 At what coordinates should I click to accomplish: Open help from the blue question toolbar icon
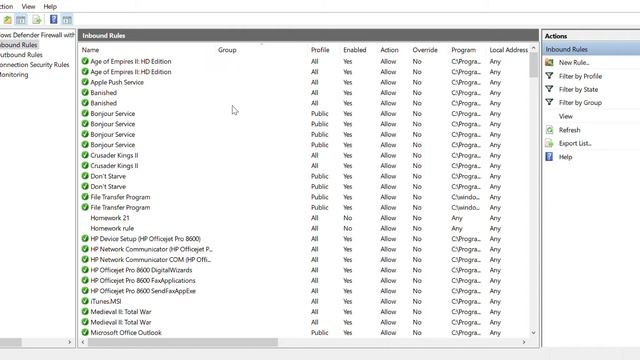coord(53,20)
